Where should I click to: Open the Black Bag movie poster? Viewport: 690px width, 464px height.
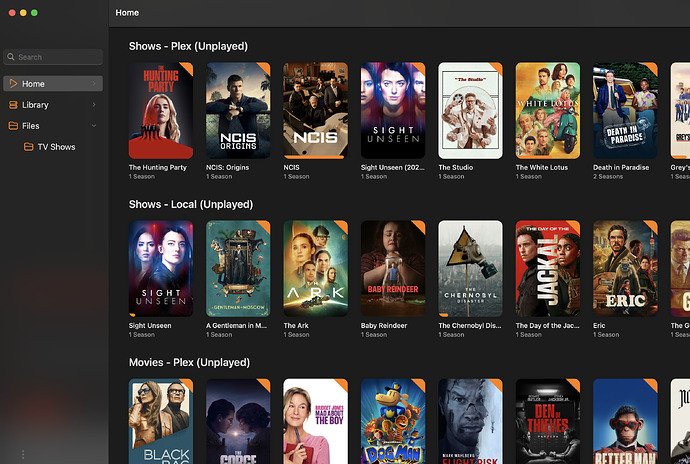tap(161, 421)
